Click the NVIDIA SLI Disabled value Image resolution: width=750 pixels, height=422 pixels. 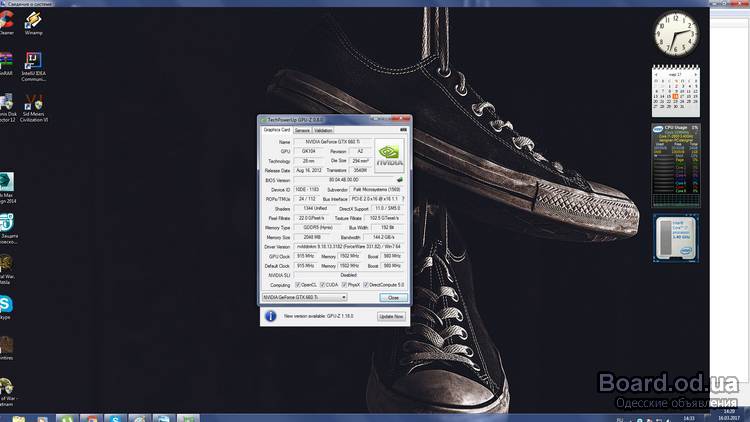point(349,275)
